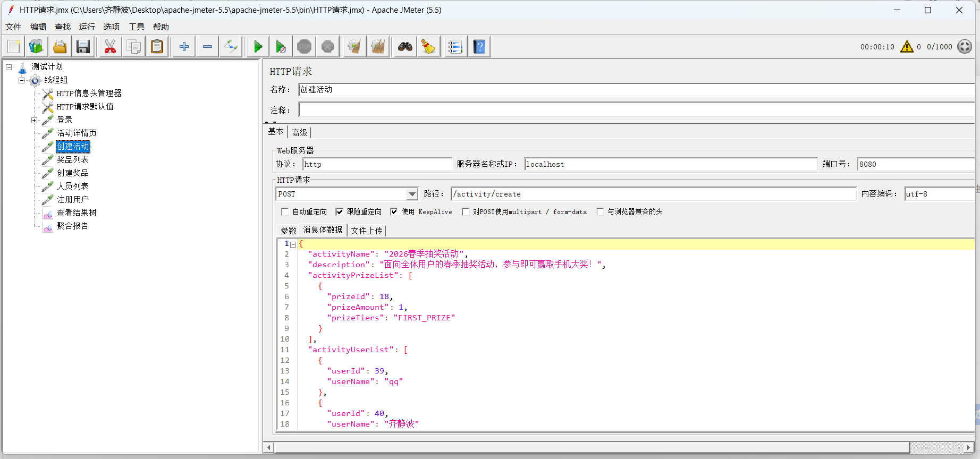Enable 与浏览器兼容的头 checkbox
Viewport: 980px width, 459px height.
click(x=600, y=211)
